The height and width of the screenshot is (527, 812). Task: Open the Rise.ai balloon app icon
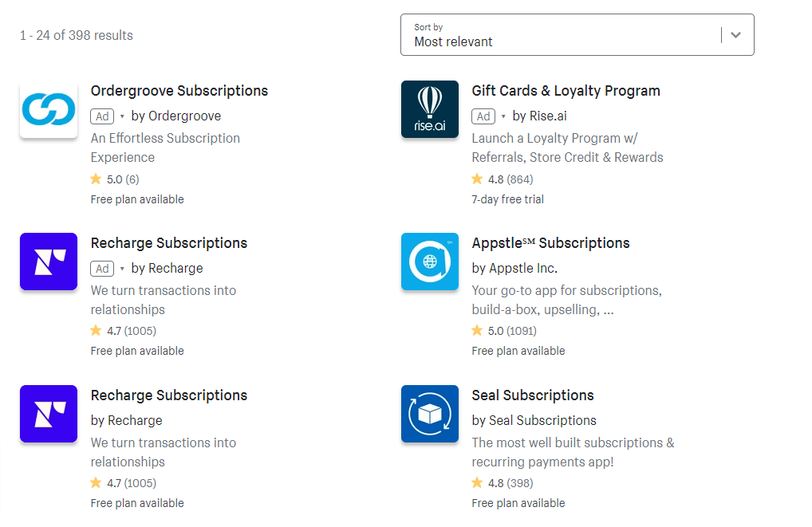click(430, 109)
